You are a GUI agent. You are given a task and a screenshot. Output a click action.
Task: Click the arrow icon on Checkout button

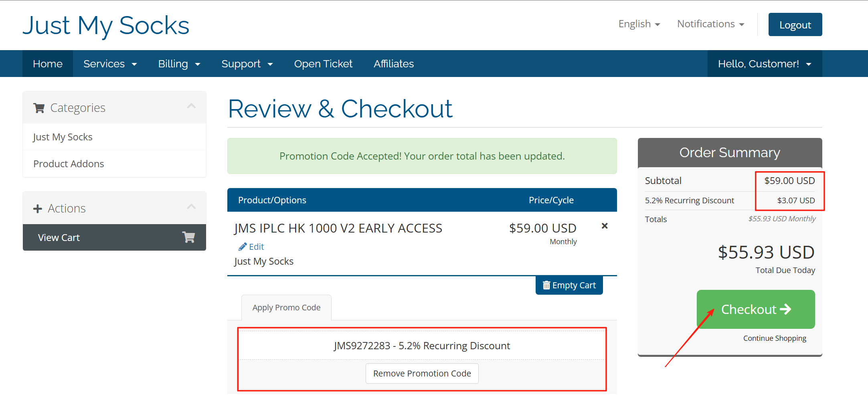tap(785, 309)
